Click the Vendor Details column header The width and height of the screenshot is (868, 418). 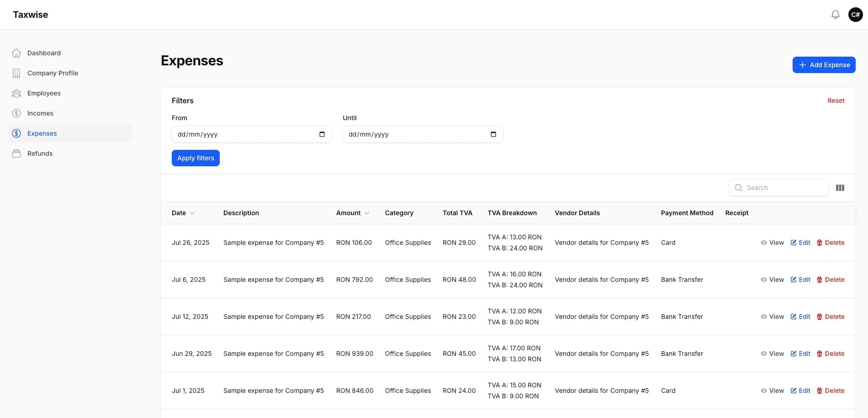(577, 213)
